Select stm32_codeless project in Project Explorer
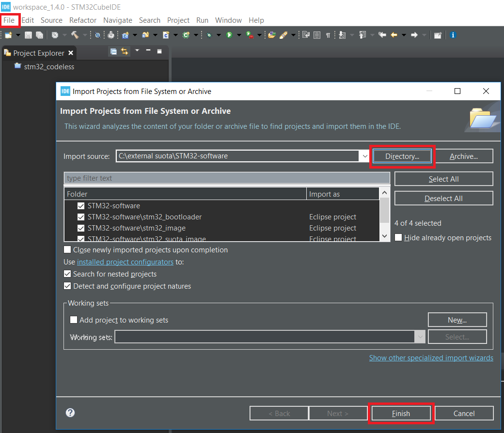The image size is (504, 433). (49, 67)
